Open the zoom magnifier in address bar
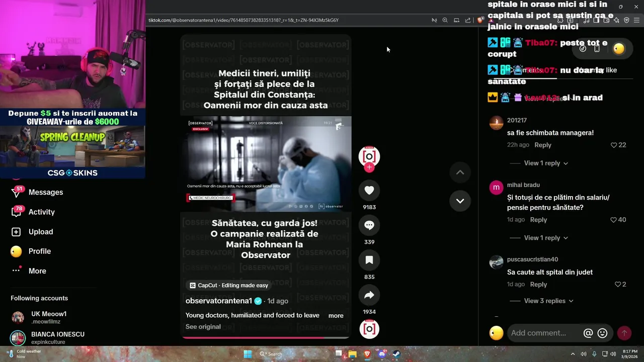644x362 pixels. [x=445, y=20]
